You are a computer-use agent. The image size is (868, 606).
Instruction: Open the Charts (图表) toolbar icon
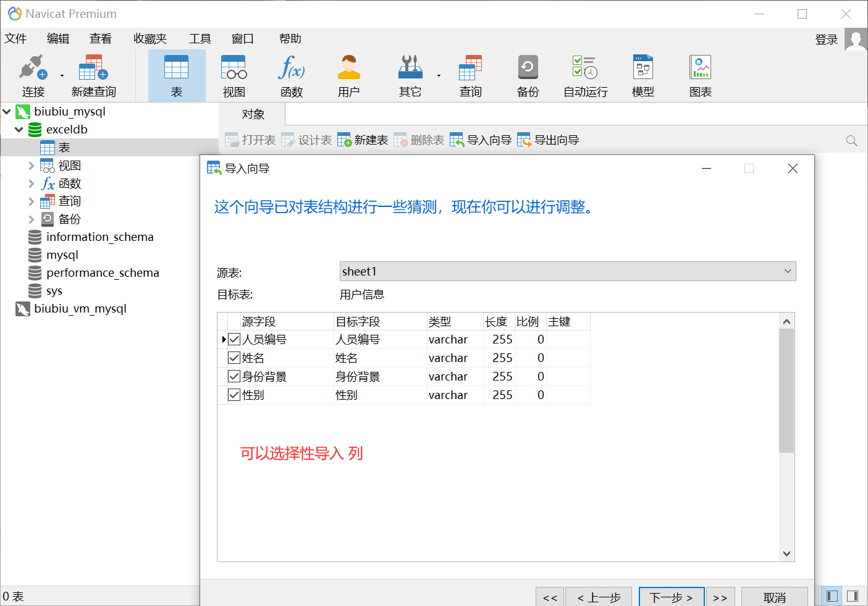pos(701,75)
